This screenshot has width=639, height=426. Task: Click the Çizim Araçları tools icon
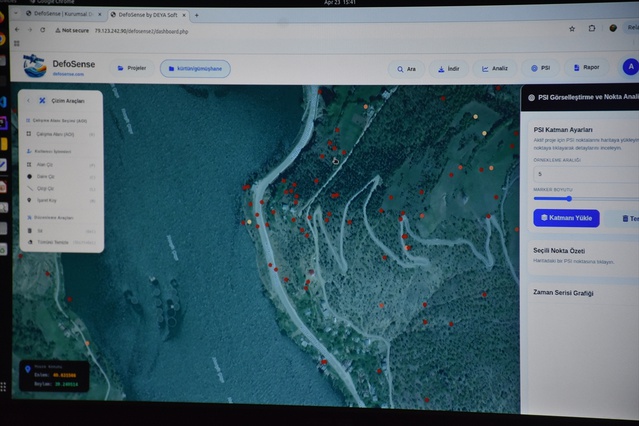[x=42, y=100]
